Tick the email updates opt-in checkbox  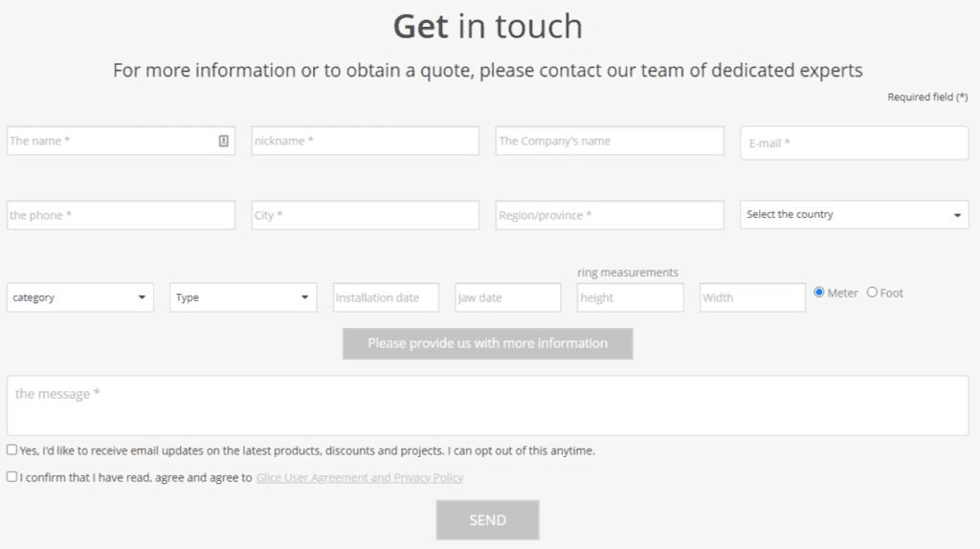(x=11, y=450)
